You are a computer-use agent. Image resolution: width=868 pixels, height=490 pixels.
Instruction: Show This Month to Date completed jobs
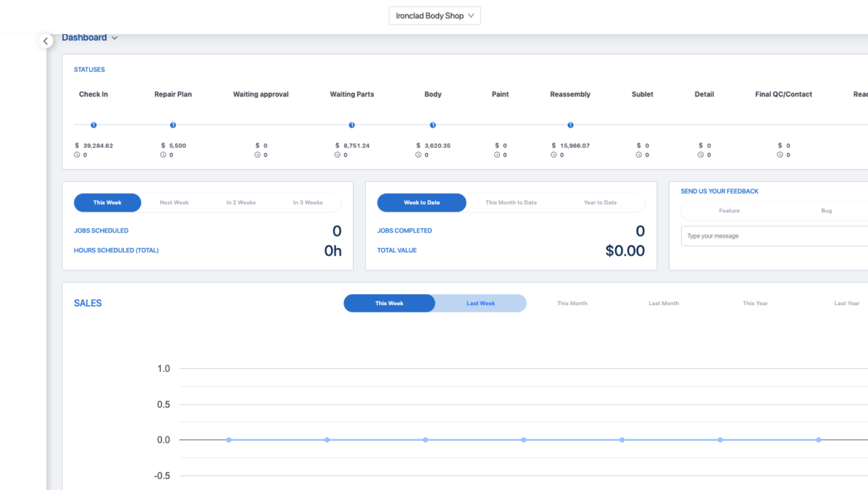[511, 203]
